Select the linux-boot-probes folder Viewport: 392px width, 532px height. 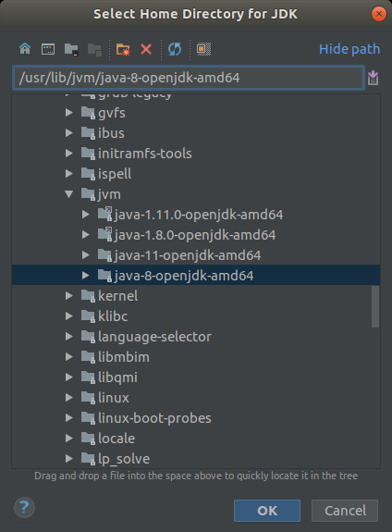point(154,418)
